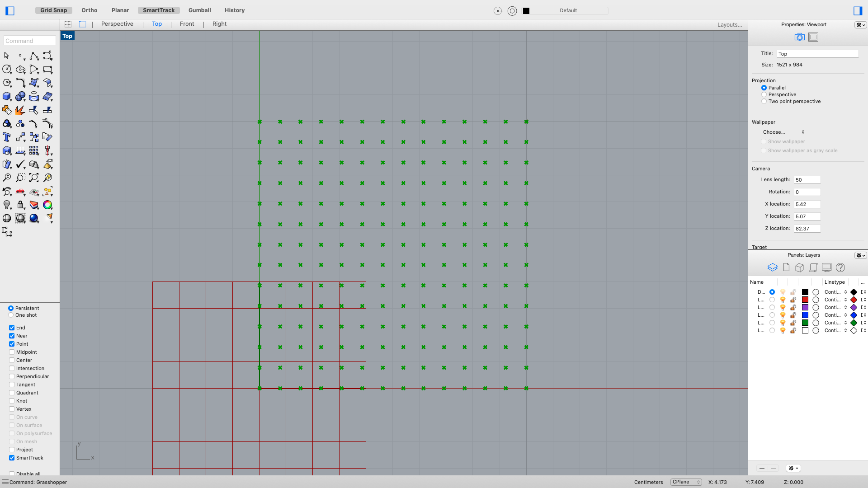Screen dimensions: 868x488
Task: Click the new layer document icon in Panels
Action: (x=787, y=267)
